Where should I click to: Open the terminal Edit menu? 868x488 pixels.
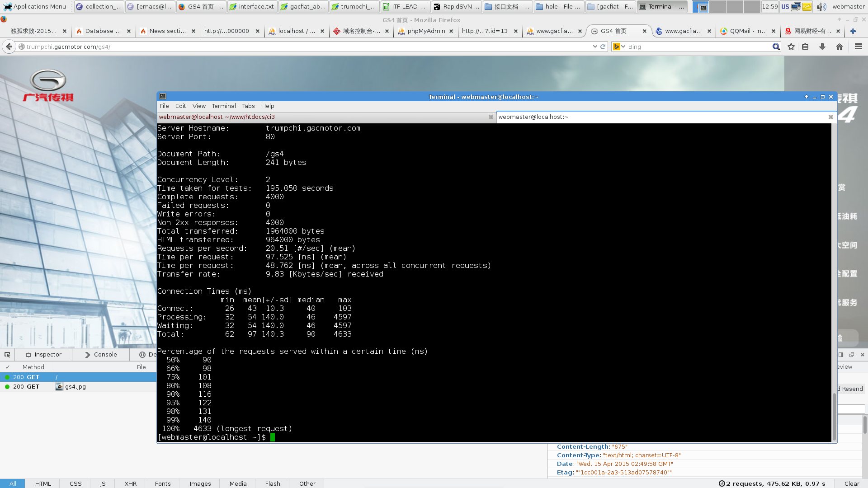click(180, 106)
